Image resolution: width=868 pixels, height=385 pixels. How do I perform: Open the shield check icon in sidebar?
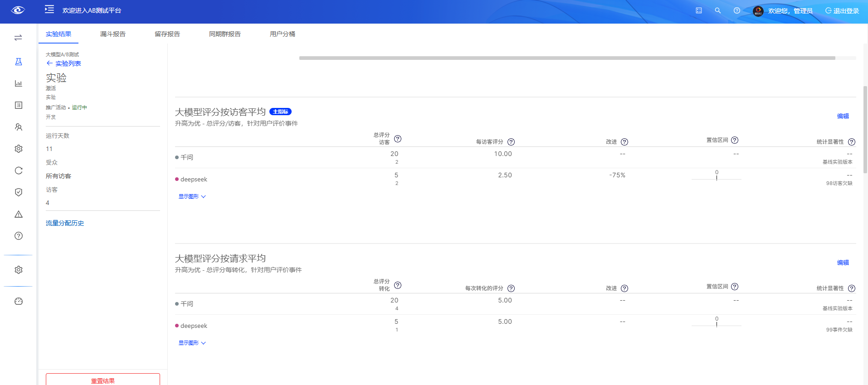point(19,192)
